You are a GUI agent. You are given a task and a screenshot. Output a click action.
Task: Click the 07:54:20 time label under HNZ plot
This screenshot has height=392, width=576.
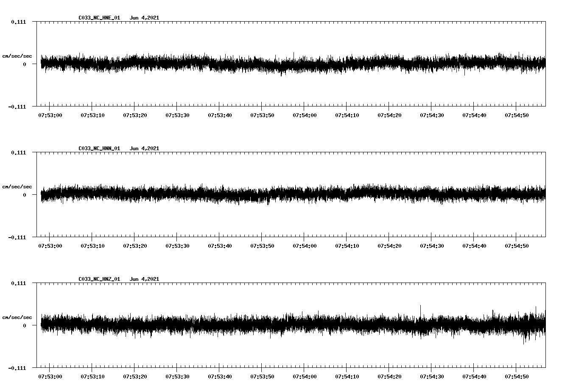[x=389, y=376]
